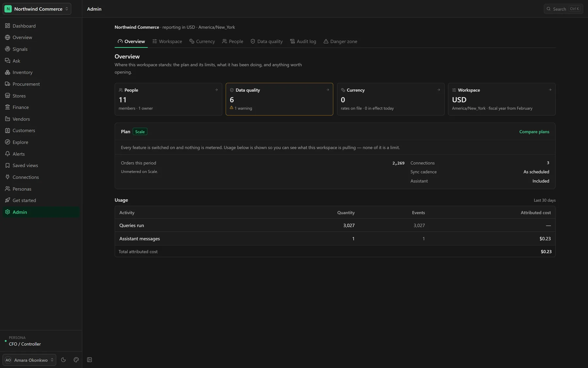Click the 2,269 orders value
Screen dimensions: 588x368
click(x=398, y=163)
